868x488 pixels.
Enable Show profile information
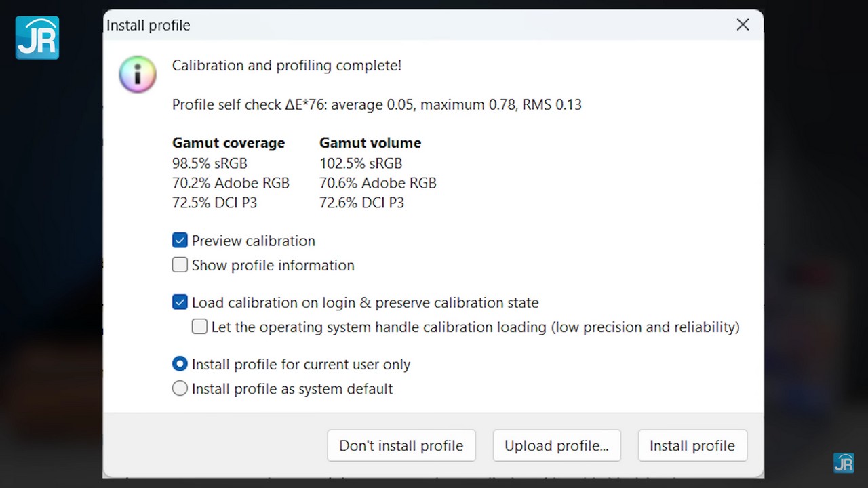point(180,265)
